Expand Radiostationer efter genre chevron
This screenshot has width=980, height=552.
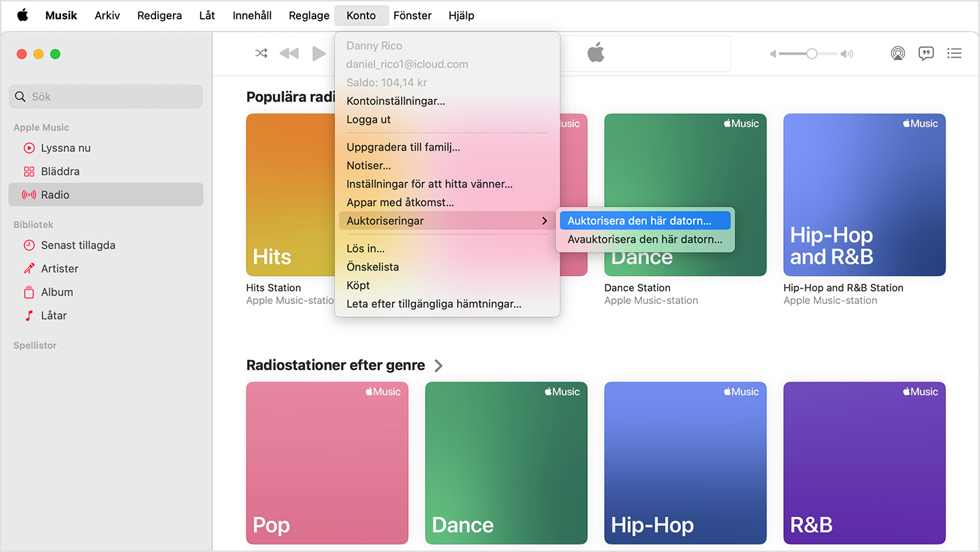point(438,366)
